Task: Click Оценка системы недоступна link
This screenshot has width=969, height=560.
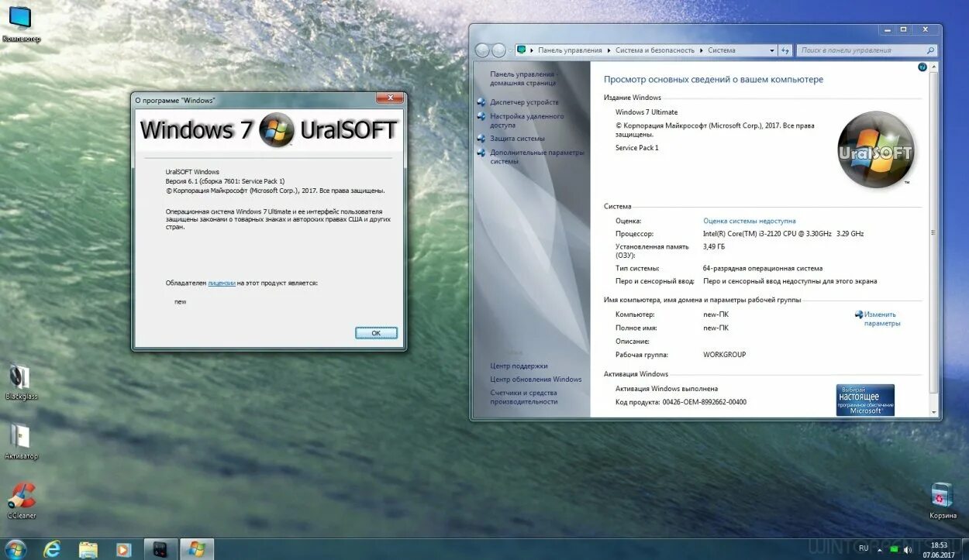Action: point(749,221)
